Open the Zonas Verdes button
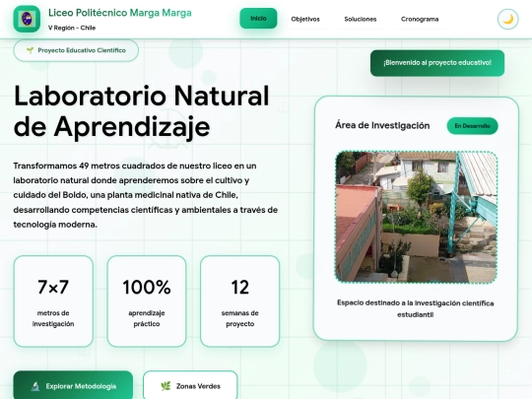 [190, 386]
